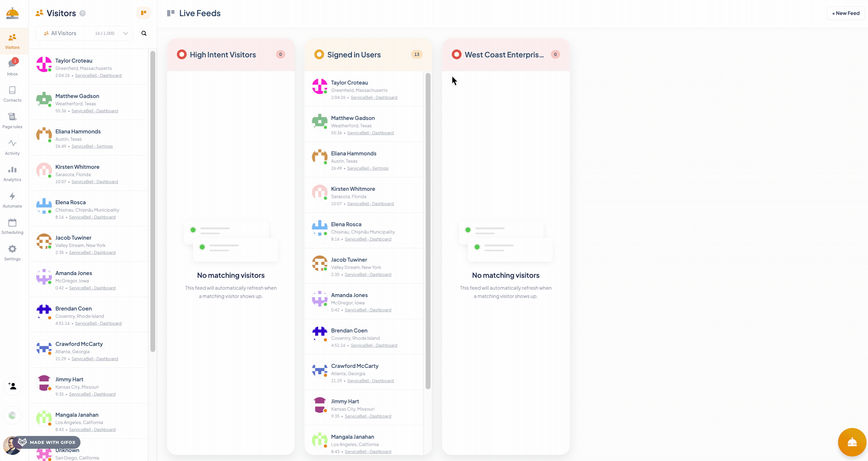Click the cube icon above profile avatar

pos(13,415)
